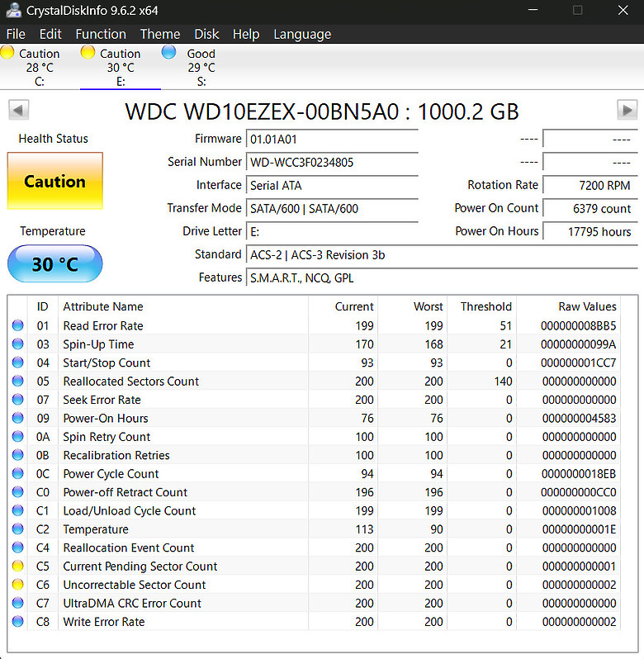Open the Disk menu
The width and height of the screenshot is (644, 659).
pos(206,34)
